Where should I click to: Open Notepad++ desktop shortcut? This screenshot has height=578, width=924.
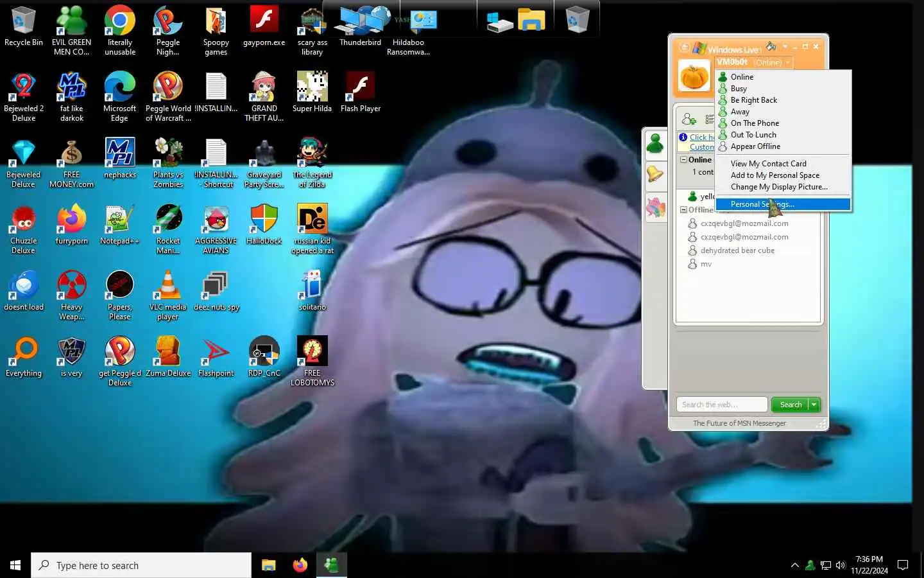pyautogui.click(x=120, y=225)
